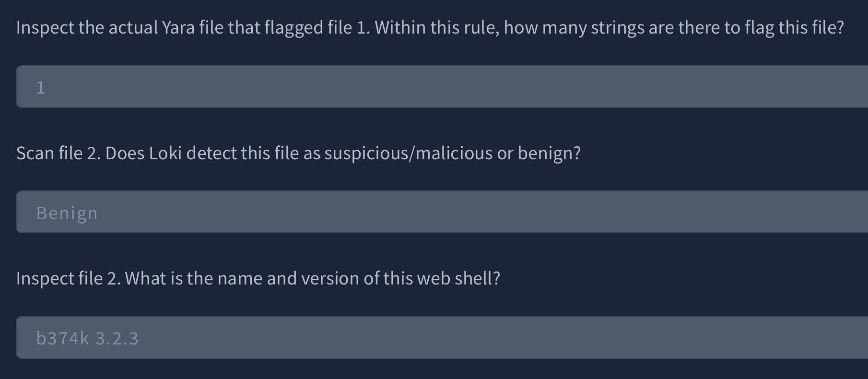The height and width of the screenshot is (379, 868).
Task: Click the Benign placeholder text
Action: click(67, 213)
